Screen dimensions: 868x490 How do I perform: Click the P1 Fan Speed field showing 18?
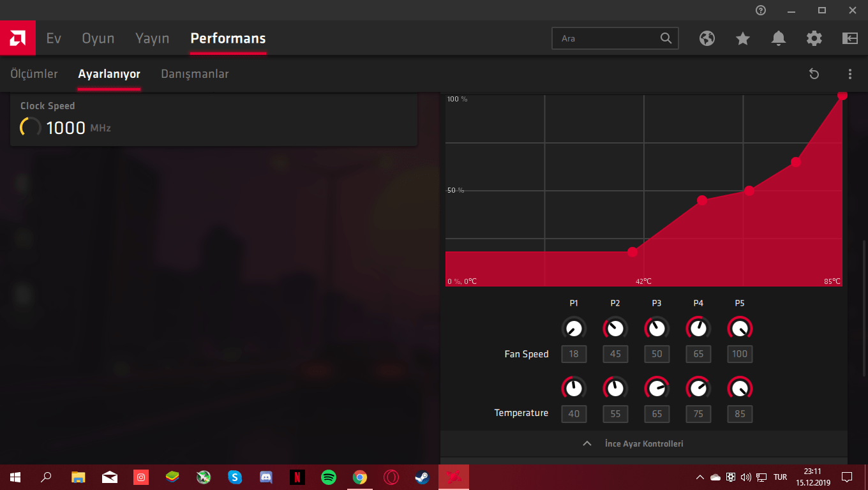click(x=574, y=354)
